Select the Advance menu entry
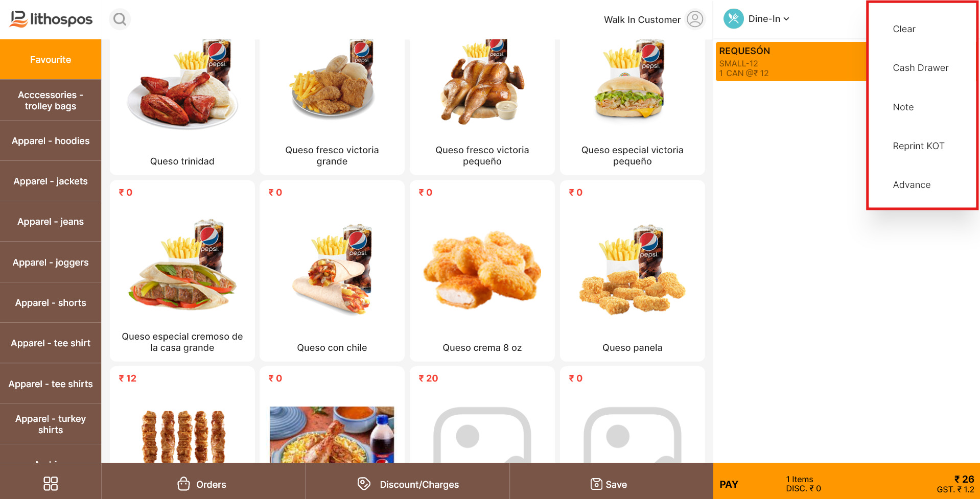Screen dimensions: 980x499 tap(911, 185)
